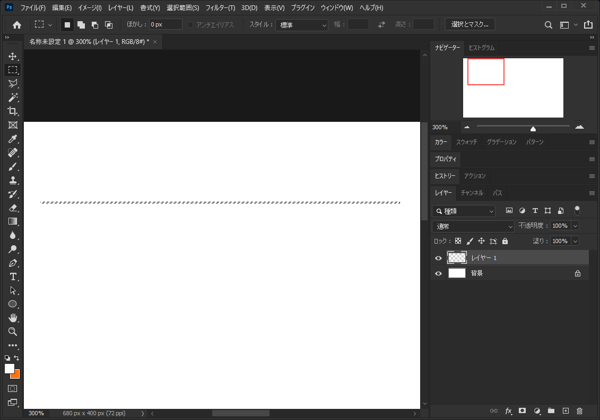Toggle layer filter on/off switch
This screenshot has width=600, height=420.
click(x=577, y=210)
